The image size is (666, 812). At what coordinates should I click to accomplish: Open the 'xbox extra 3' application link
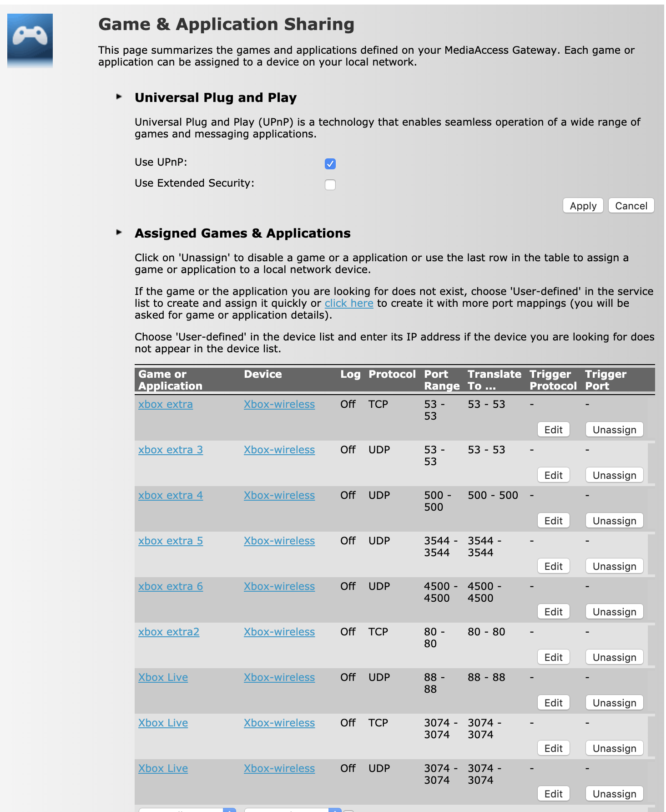coord(171,450)
